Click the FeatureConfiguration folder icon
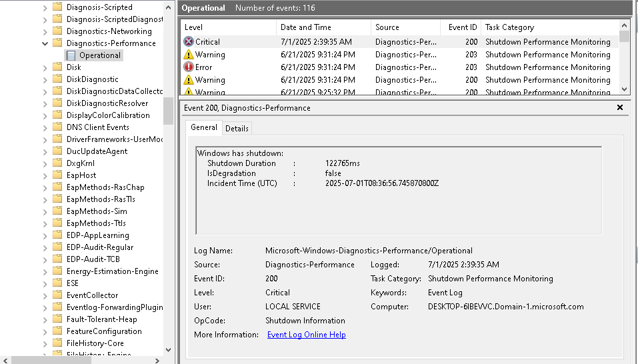This screenshot has width=638, height=364. [x=57, y=331]
